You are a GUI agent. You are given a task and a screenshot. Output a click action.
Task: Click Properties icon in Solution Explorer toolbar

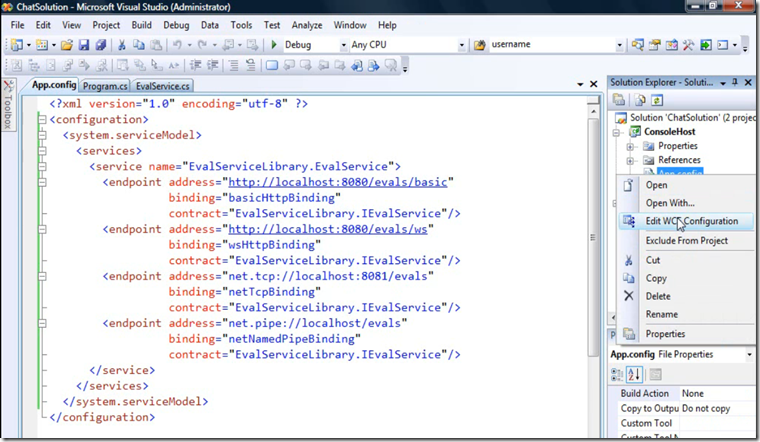(619, 100)
